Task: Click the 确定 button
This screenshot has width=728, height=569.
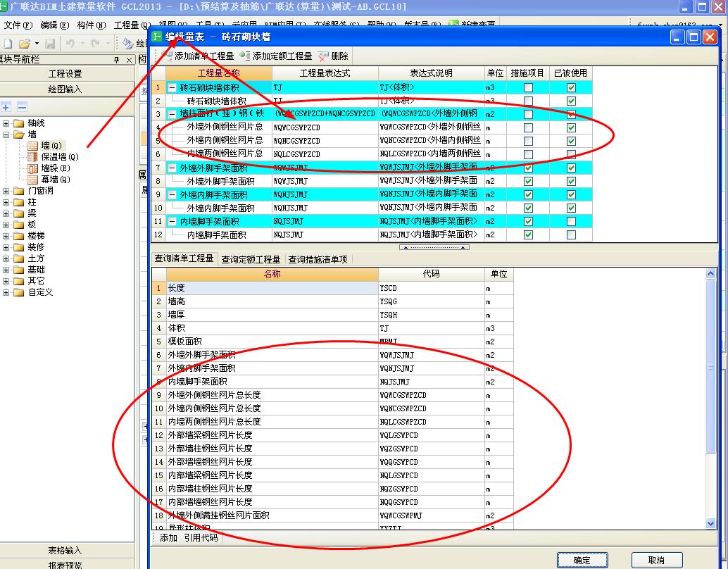Action: coord(582,560)
